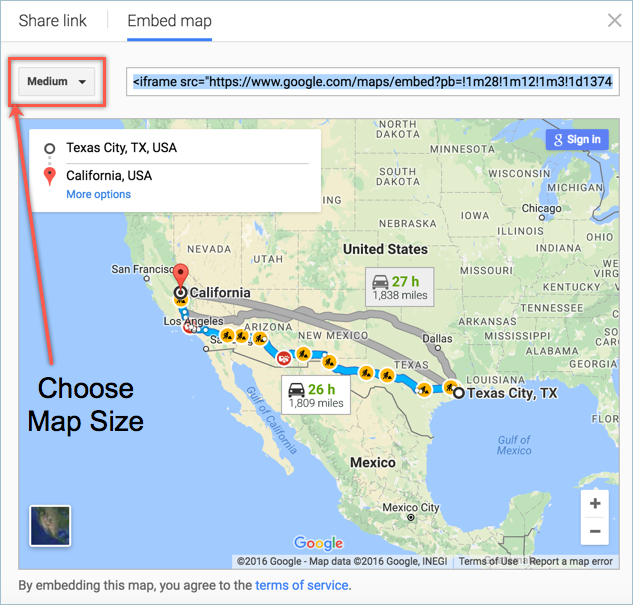Viewport: 633px width, 605px height.
Task: Switch to satellite imagery thumbnail
Action: click(49, 525)
